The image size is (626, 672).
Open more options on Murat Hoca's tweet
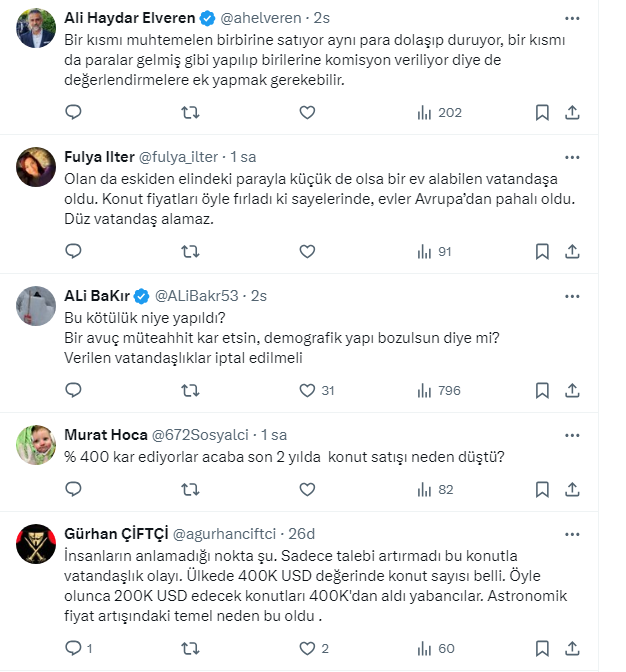[572, 434]
